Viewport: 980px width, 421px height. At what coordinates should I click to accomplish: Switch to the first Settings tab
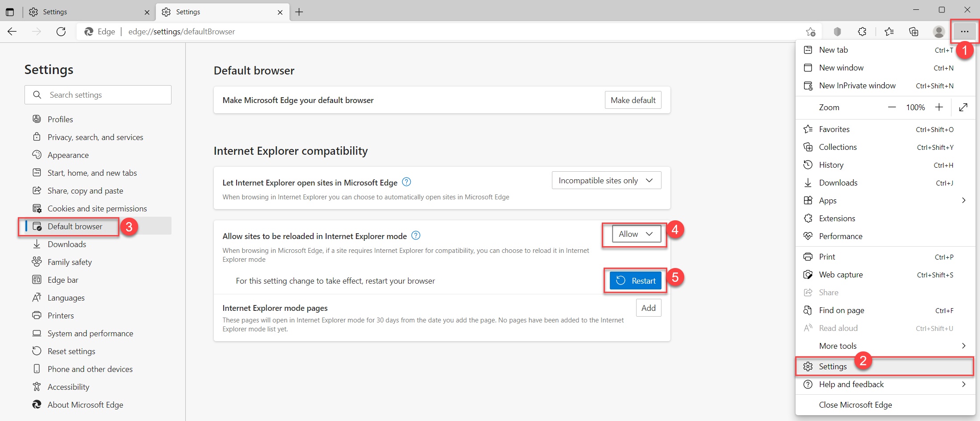click(89, 12)
